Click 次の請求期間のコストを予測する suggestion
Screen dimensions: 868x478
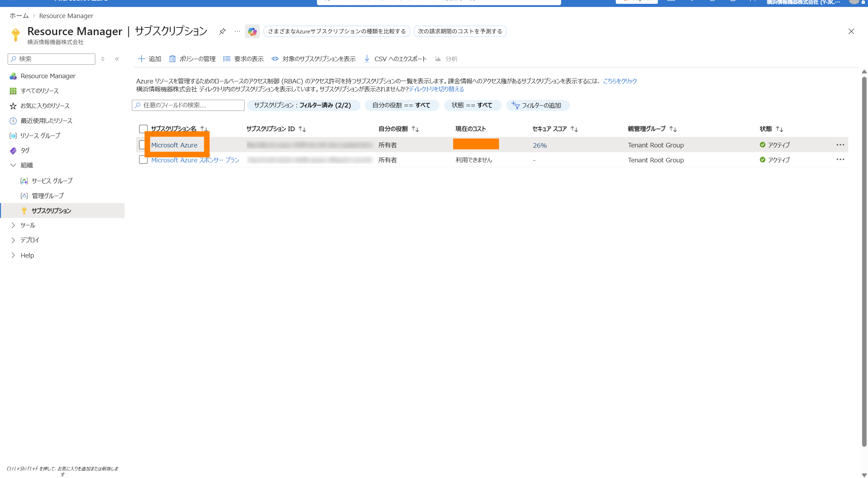point(460,31)
